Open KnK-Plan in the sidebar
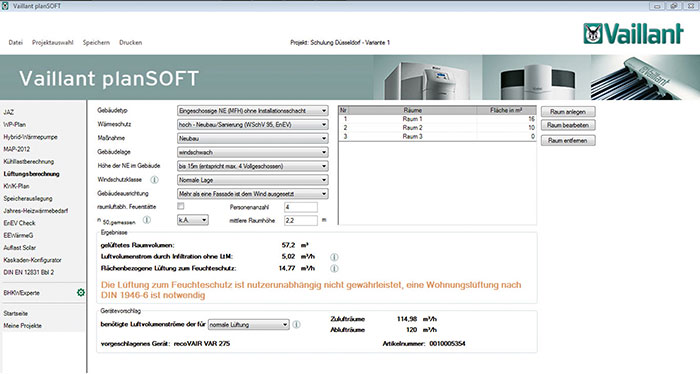700x374 pixels. 17,186
